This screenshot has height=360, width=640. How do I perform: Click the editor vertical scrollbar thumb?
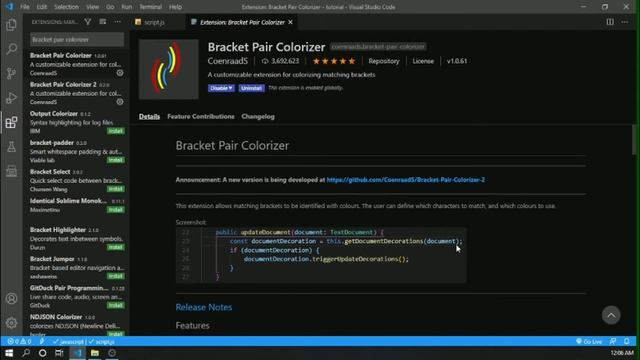(x=634, y=140)
